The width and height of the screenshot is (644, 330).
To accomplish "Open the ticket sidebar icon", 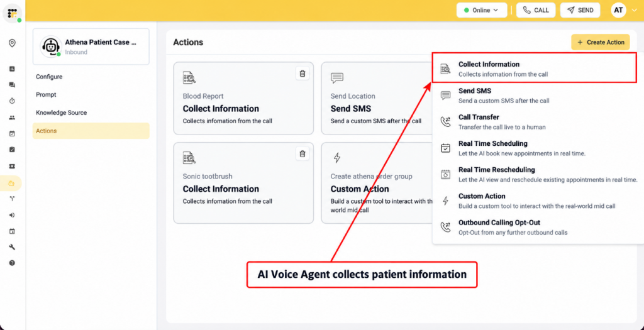I will pyautogui.click(x=12, y=166).
